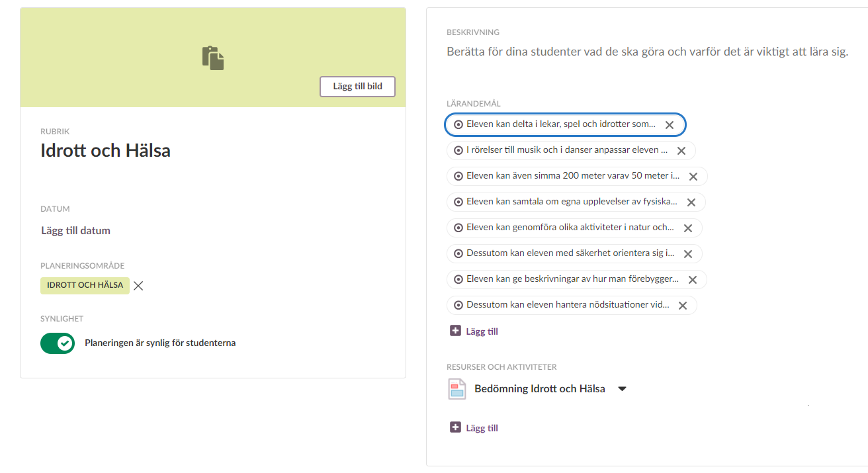The image size is (868, 473).
Task: Expand the Bedömning Idrott och Hälsa dropdown arrow
Action: tap(622, 389)
